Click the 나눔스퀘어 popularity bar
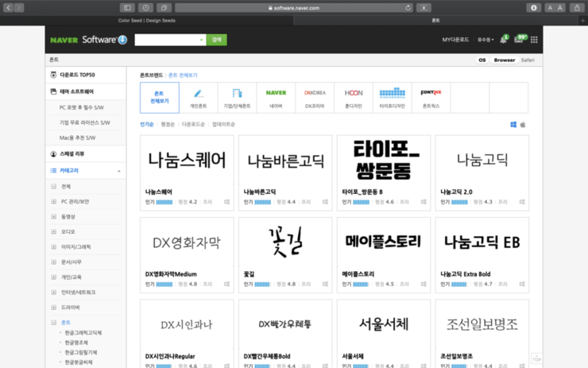Image resolution: width=588 pixels, height=368 pixels. (x=164, y=202)
